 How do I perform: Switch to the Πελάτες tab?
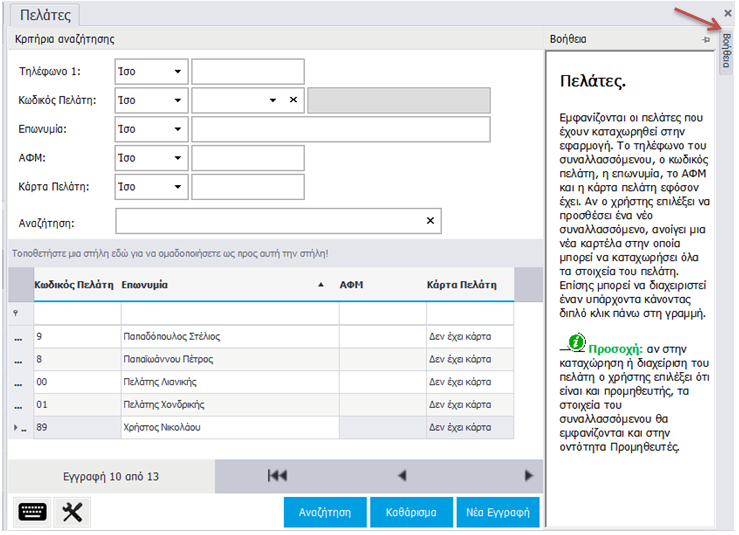coord(44,14)
